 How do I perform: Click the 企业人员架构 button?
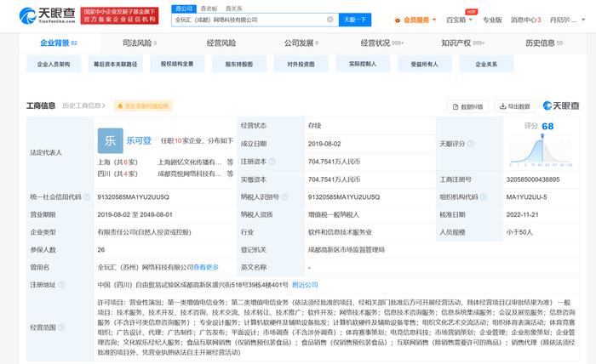coord(54,64)
